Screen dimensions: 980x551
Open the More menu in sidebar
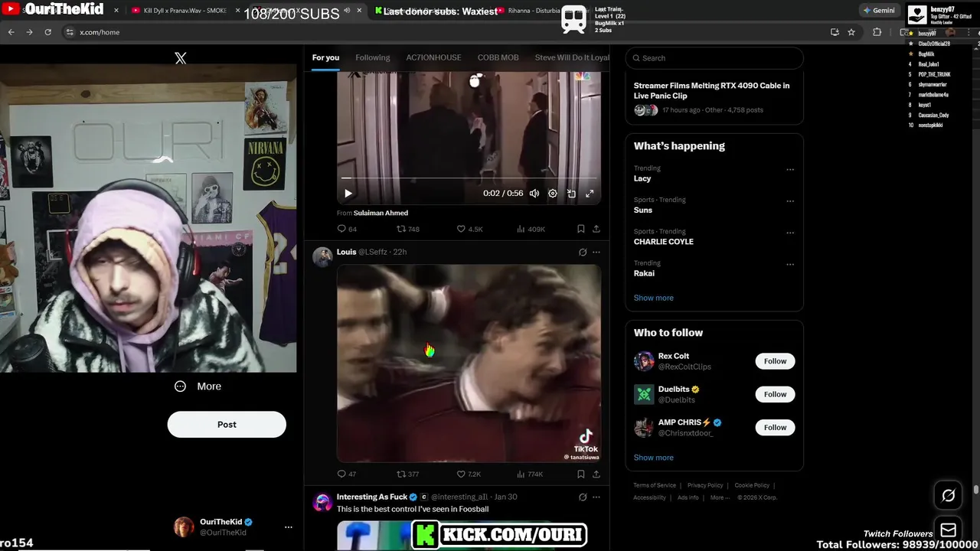(198, 386)
